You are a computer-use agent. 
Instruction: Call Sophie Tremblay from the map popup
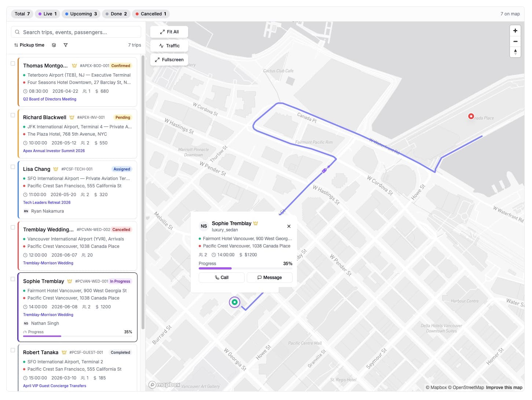tap(221, 278)
